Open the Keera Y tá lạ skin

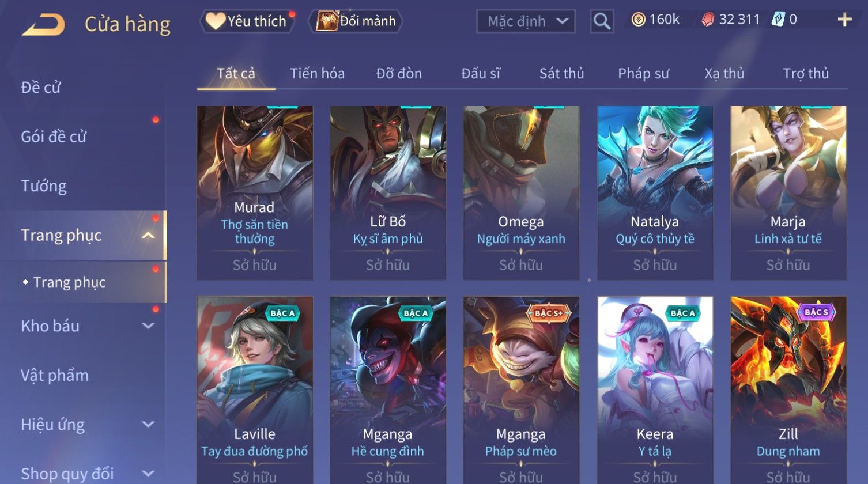(x=655, y=390)
